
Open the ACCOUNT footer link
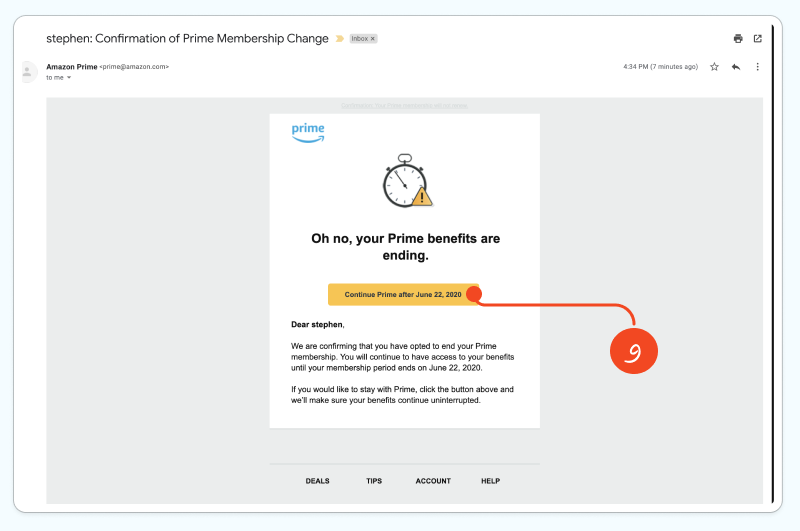pyautogui.click(x=433, y=481)
